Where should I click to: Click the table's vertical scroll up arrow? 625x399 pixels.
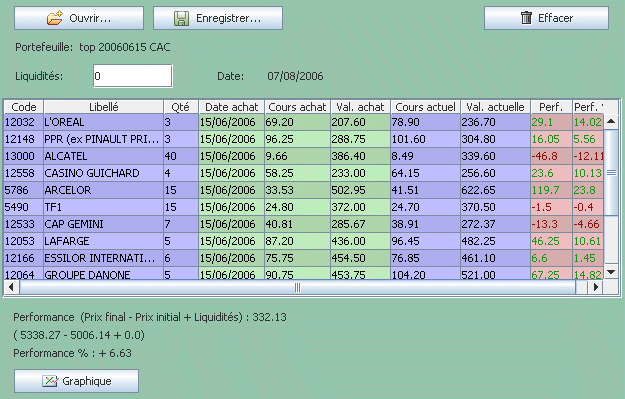[x=611, y=122]
